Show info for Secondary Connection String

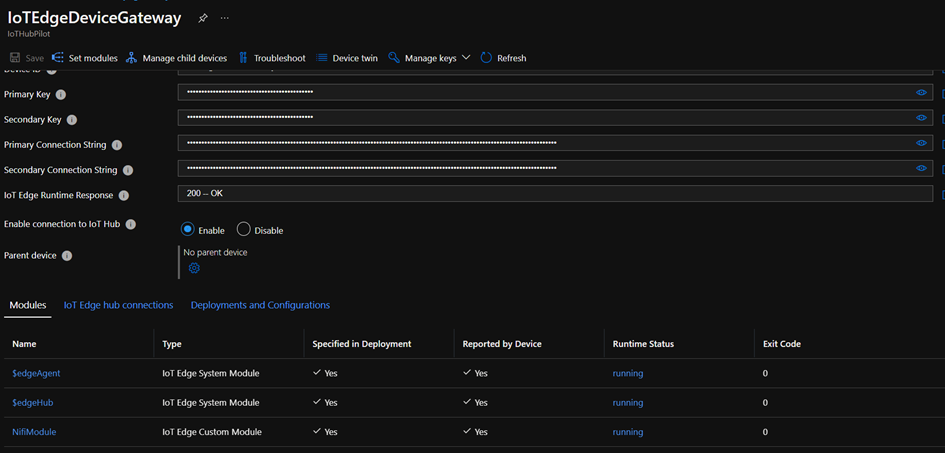(128, 170)
